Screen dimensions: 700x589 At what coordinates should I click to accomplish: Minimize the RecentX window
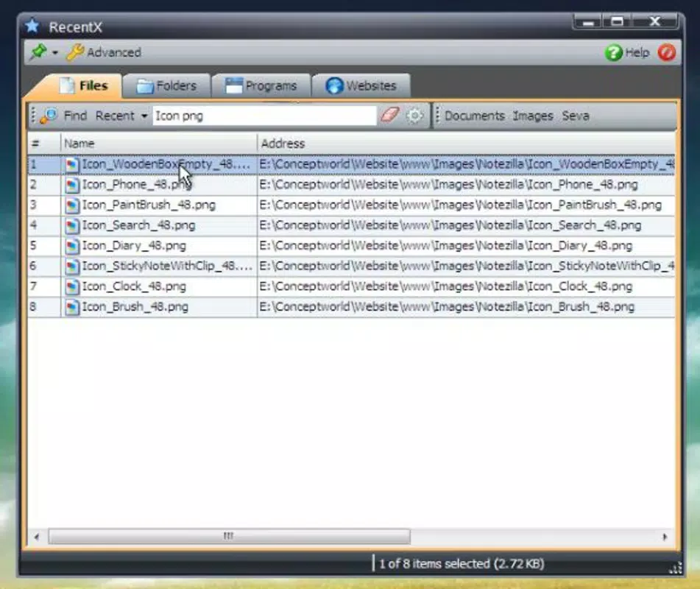[588, 21]
